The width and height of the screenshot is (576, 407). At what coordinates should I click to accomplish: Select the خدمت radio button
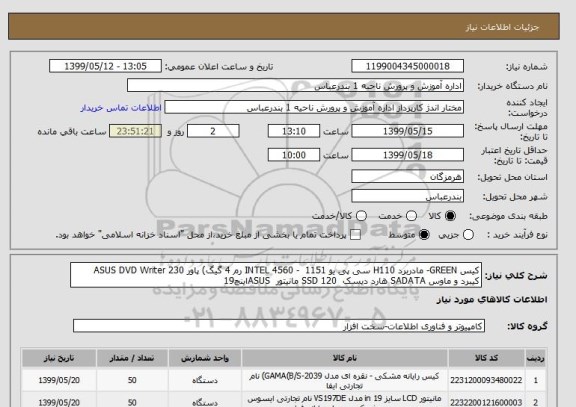[411, 216]
